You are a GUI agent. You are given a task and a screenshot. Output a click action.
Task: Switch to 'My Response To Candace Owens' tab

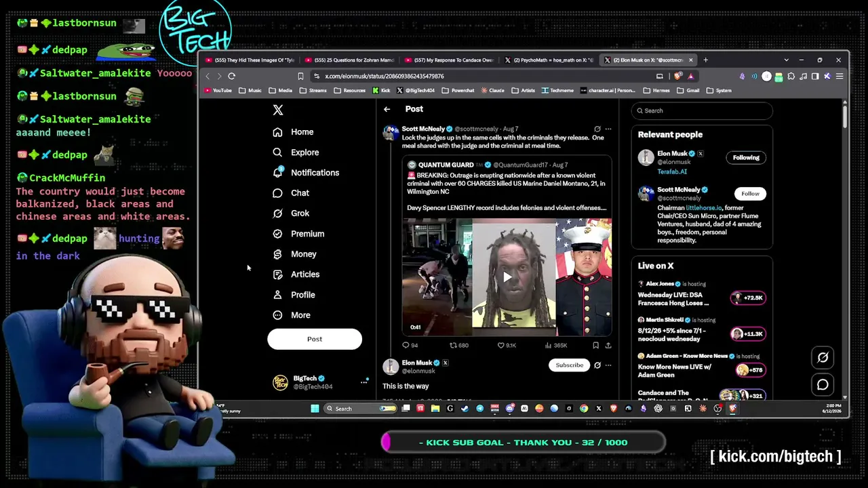click(x=449, y=60)
